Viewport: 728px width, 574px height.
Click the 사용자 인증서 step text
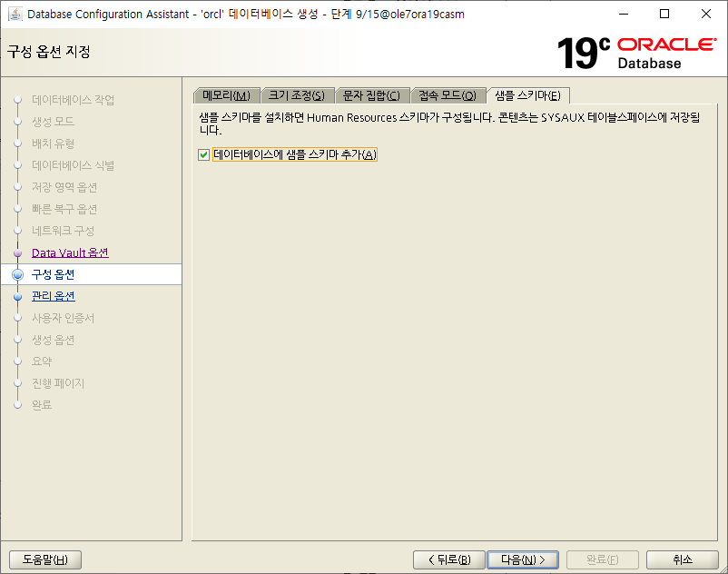point(63,318)
